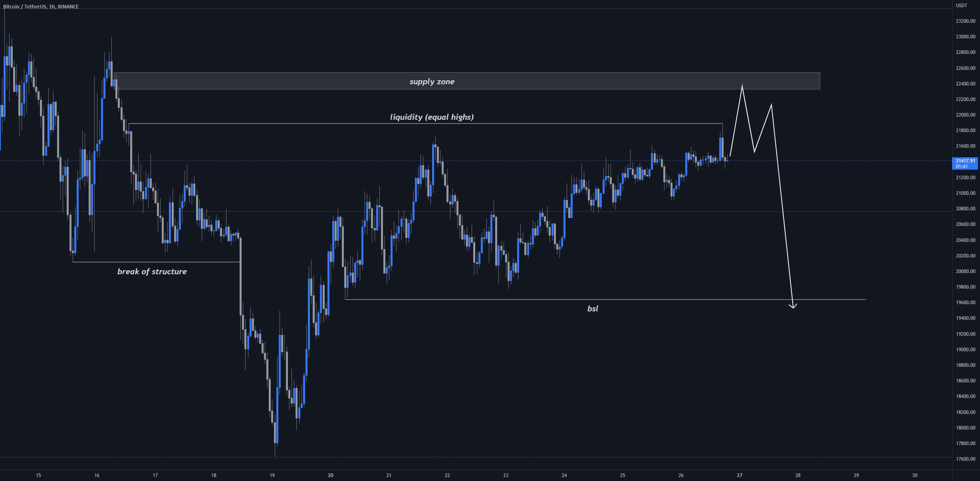The width and height of the screenshot is (980, 481).
Task: Click the 22800.00 price axis label
Action: tap(966, 52)
